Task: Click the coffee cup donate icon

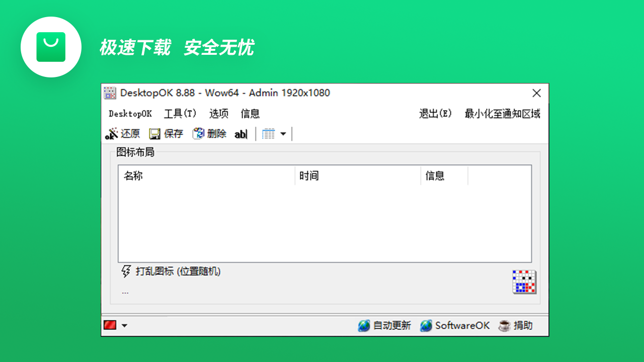Action: pyautogui.click(x=505, y=326)
